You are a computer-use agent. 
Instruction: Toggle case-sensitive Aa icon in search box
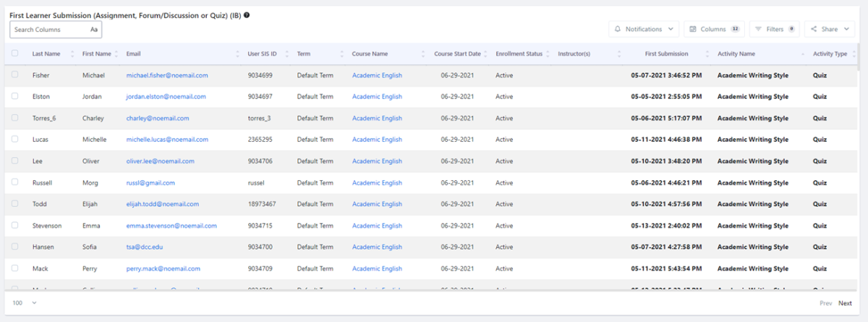pyautogui.click(x=94, y=30)
